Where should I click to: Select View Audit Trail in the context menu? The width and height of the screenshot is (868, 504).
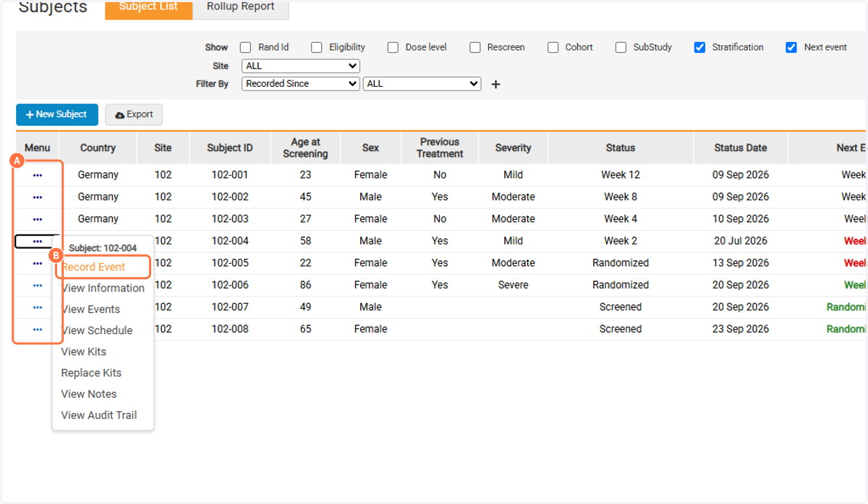pyautogui.click(x=99, y=416)
